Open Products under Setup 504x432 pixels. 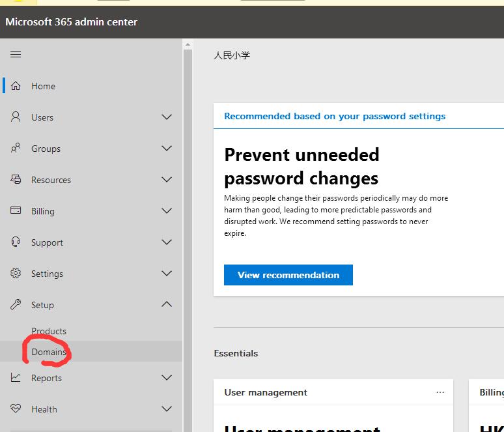point(91,331)
